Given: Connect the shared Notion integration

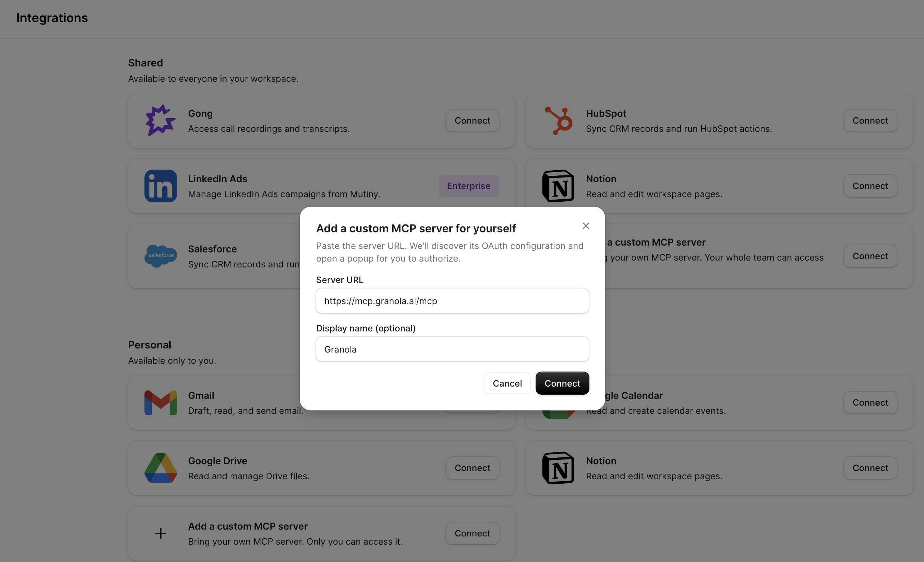Looking at the screenshot, I should click(870, 186).
